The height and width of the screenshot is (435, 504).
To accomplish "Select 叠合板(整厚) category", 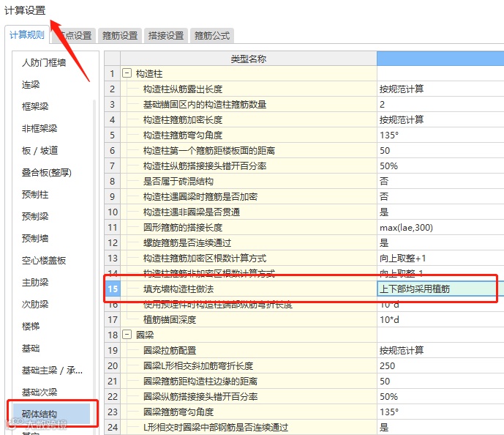I will click(x=47, y=172).
